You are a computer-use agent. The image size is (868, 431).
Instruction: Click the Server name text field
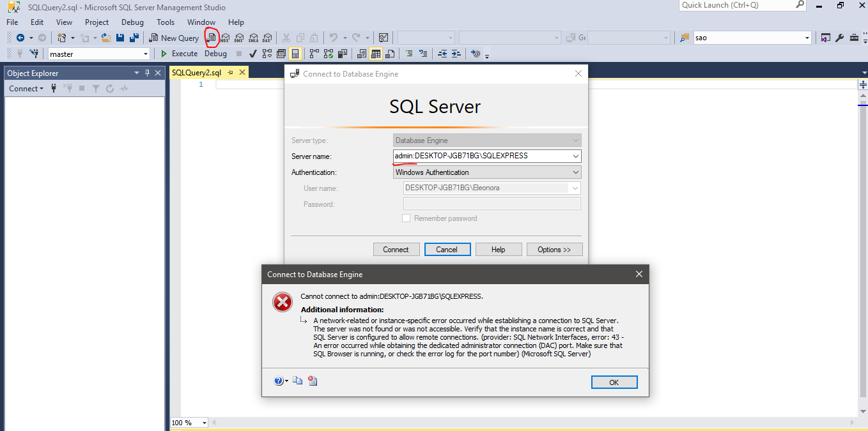point(481,156)
